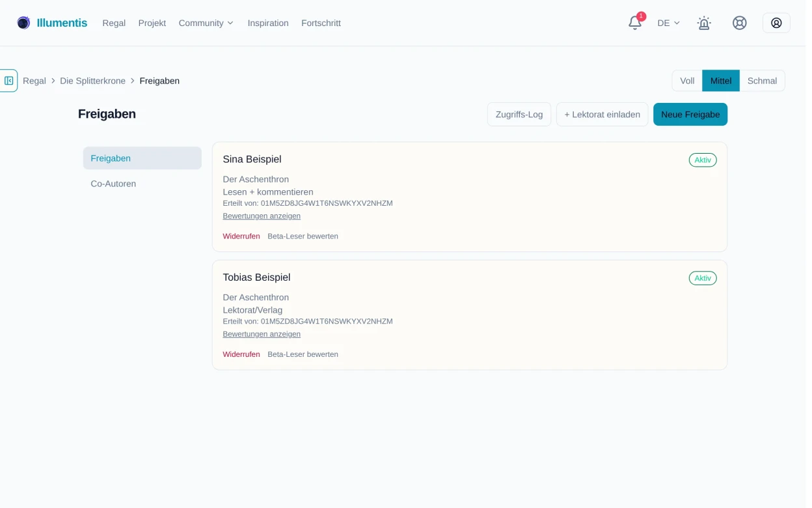Click the Freigaben page heading
The image size is (812, 508).
[x=107, y=114]
